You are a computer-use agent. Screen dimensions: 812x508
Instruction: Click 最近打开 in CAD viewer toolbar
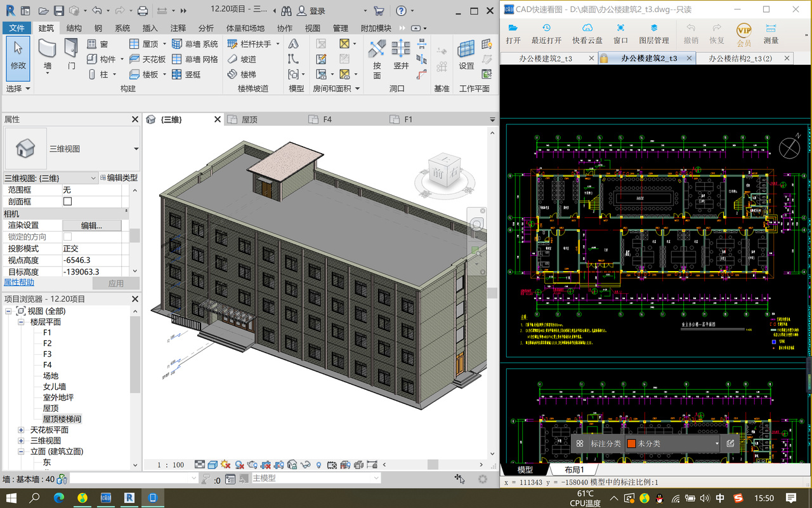click(546, 34)
